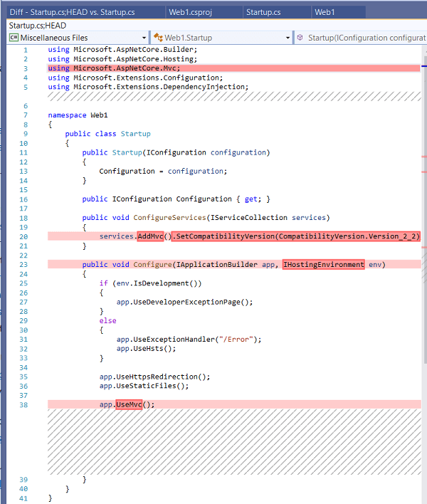Click the "/Error" string literal

coord(236,340)
